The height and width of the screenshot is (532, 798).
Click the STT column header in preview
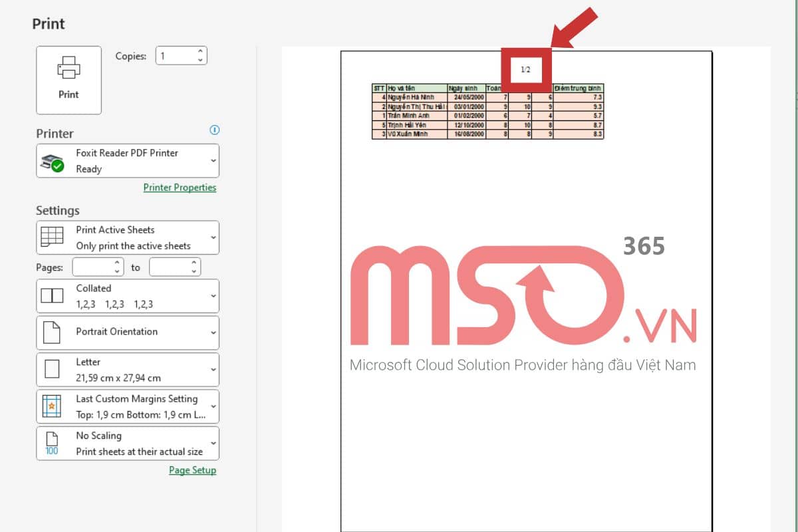click(379, 88)
